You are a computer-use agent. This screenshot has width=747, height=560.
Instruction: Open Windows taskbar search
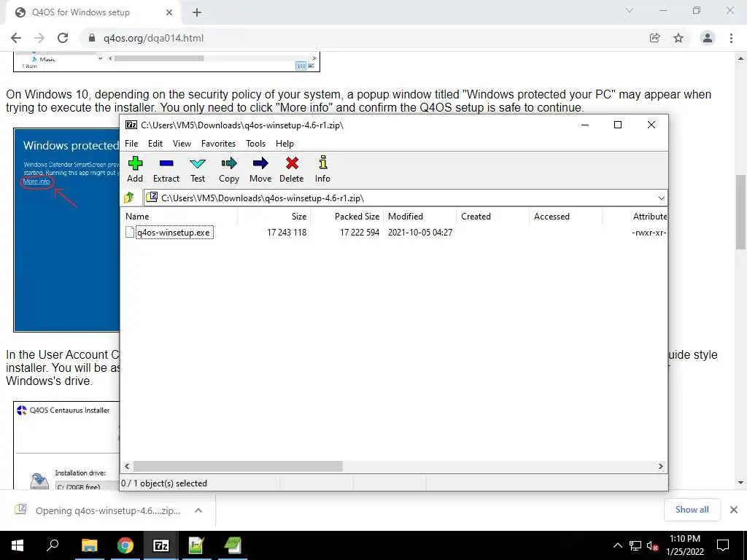(x=53, y=545)
